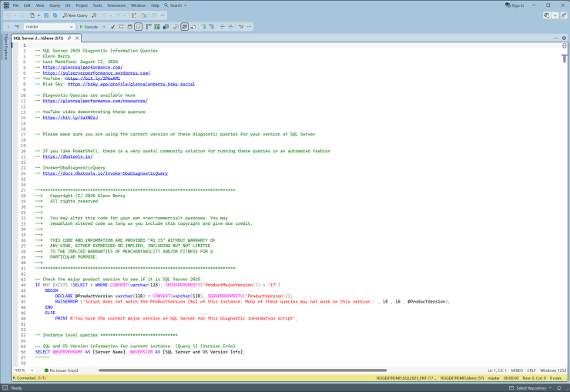Click the Undo icon
The image size is (570, 392).
click(x=104, y=15)
